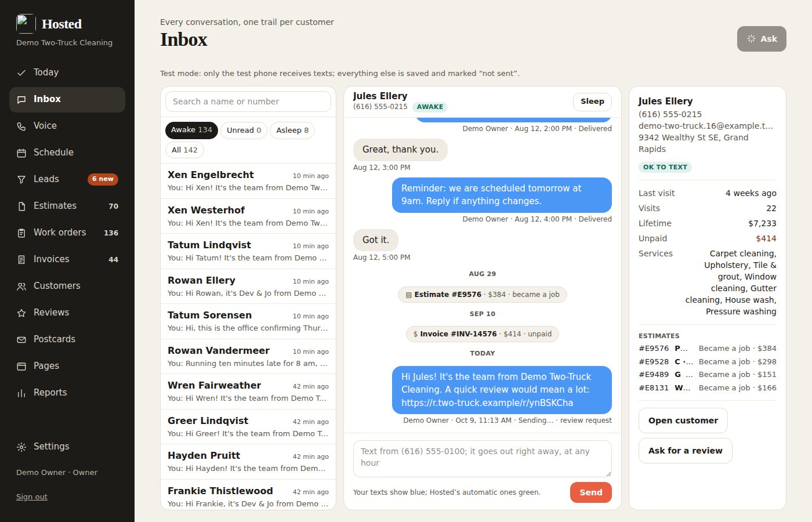812x522 pixels.
Task: Select the Awake 134 filter
Action: [x=191, y=130]
